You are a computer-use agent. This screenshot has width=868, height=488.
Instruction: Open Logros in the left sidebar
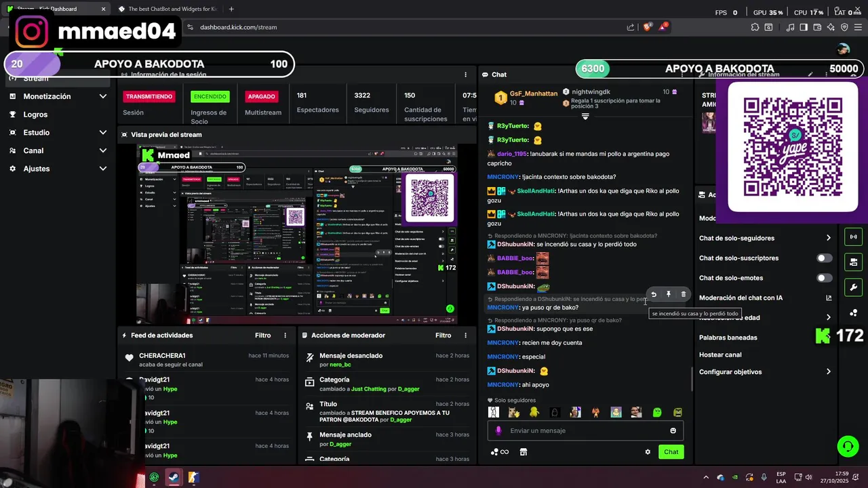click(x=35, y=115)
